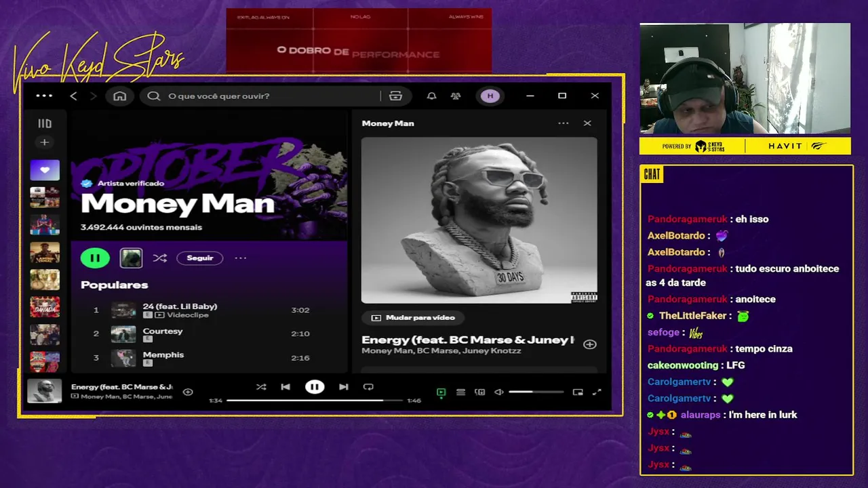Go forward with the right arrow
Image resolution: width=868 pixels, height=488 pixels.
pos(93,96)
